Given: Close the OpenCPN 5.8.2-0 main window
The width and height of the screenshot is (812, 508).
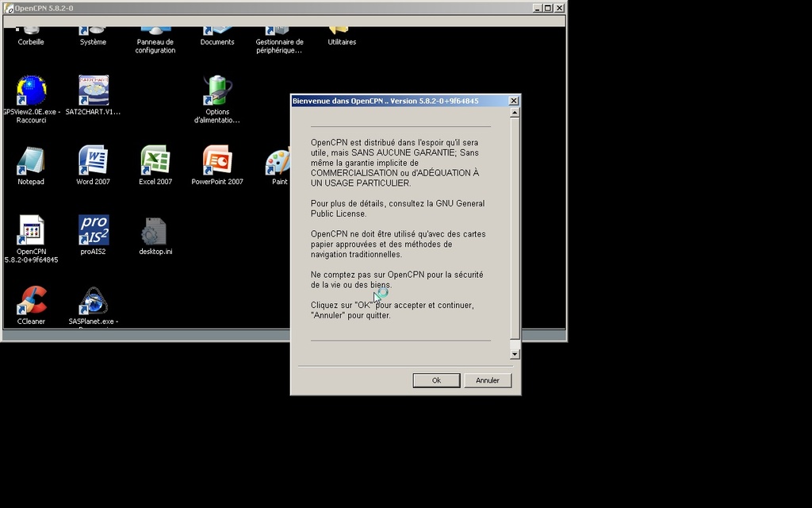Looking at the screenshot, I should tap(559, 8).
